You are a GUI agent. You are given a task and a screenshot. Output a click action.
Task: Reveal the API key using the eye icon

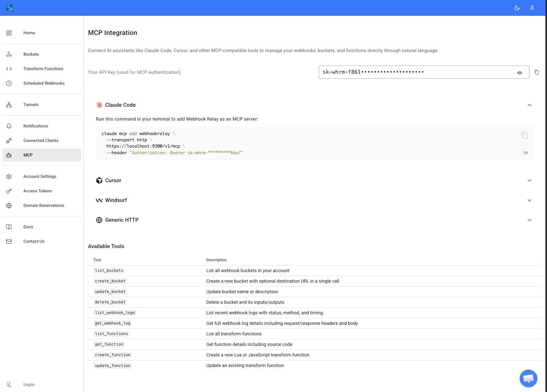point(519,72)
